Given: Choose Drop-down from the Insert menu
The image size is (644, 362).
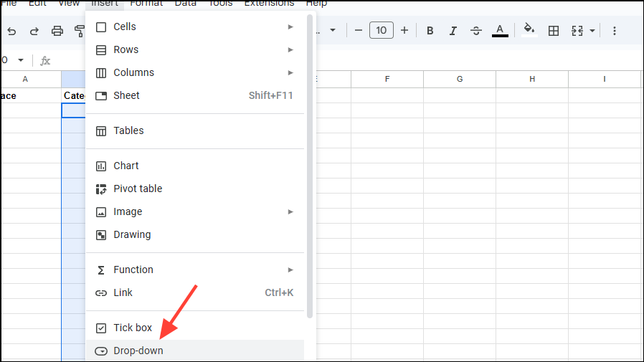Looking at the screenshot, I should pyautogui.click(x=195, y=351).
